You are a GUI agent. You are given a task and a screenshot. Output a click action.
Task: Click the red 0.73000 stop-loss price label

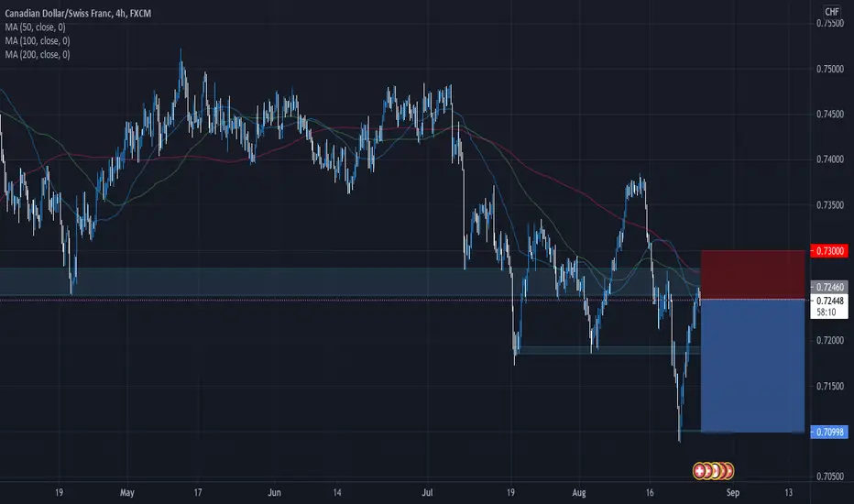[x=829, y=251]
